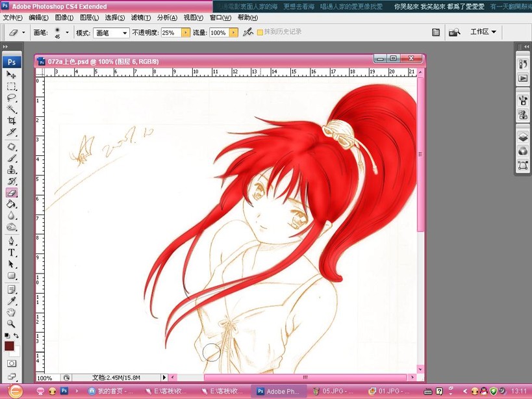Select the Crop tool in toolbox

(12, 120)
